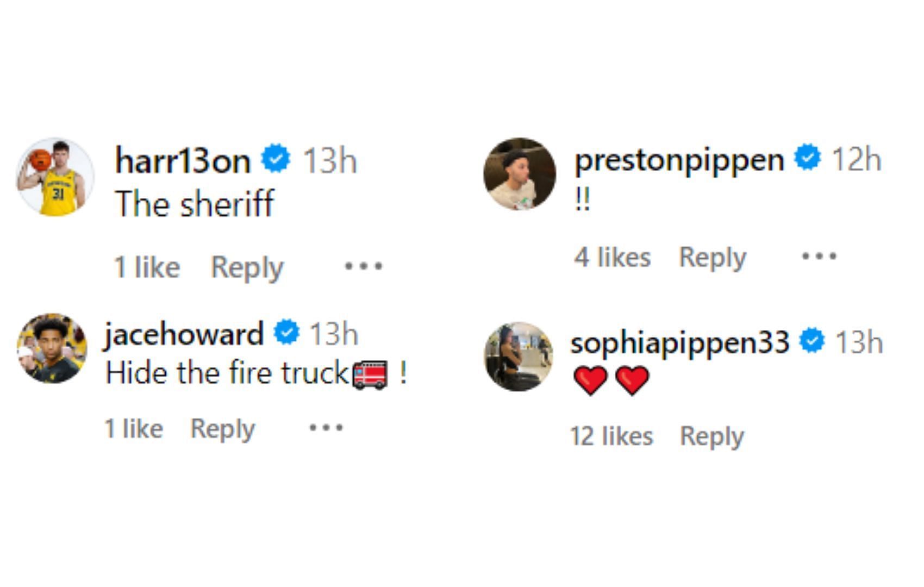Reply to "The sheriff" comment
The height and width of the screenshot is (587, 924).
247,267
